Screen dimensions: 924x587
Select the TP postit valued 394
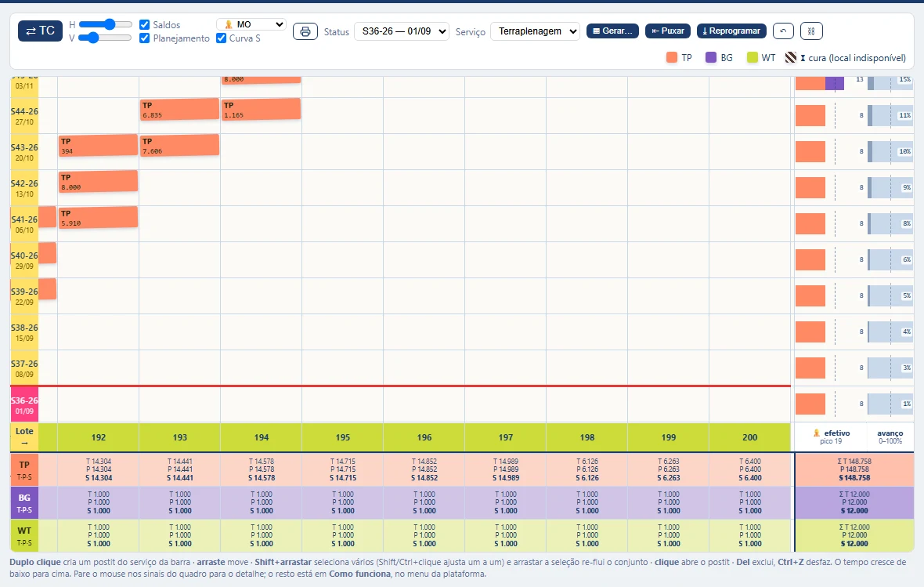tap(98, 146)
